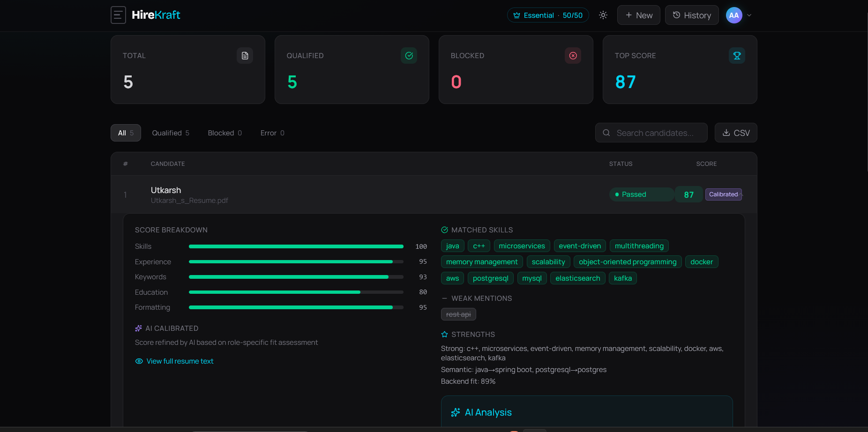Click the aws skill tag

(453, 278)
